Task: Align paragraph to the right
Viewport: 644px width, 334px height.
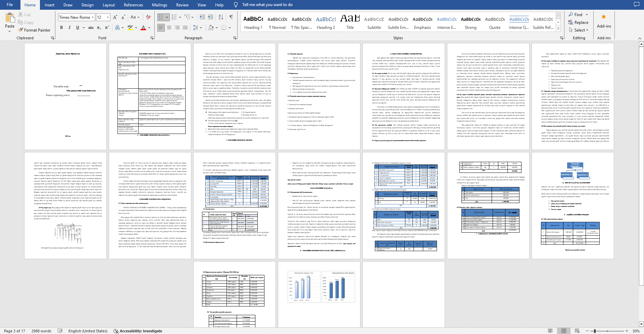Action: 177,28
